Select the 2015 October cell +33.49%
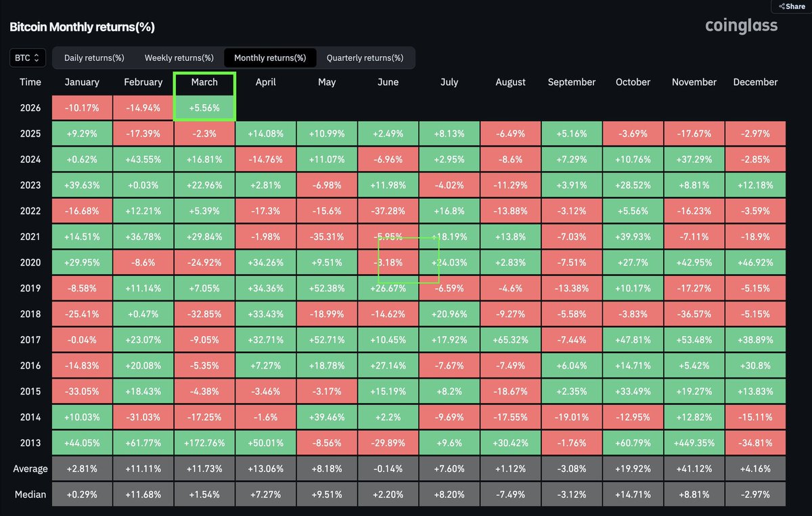This screenshot has width=812, height=516. [x=633, y=392]
